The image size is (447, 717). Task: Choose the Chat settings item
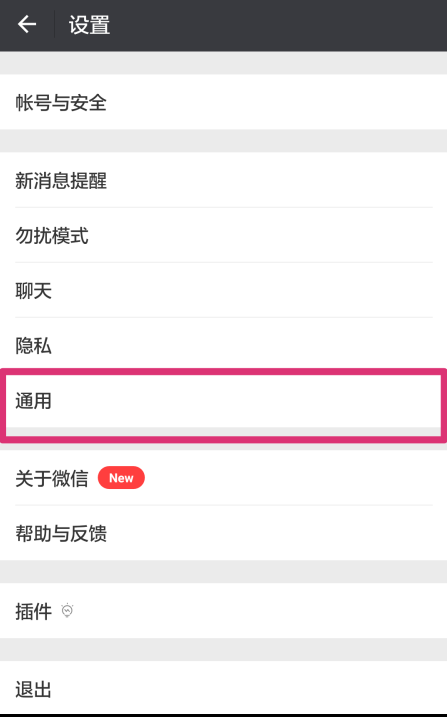(224, 290)
